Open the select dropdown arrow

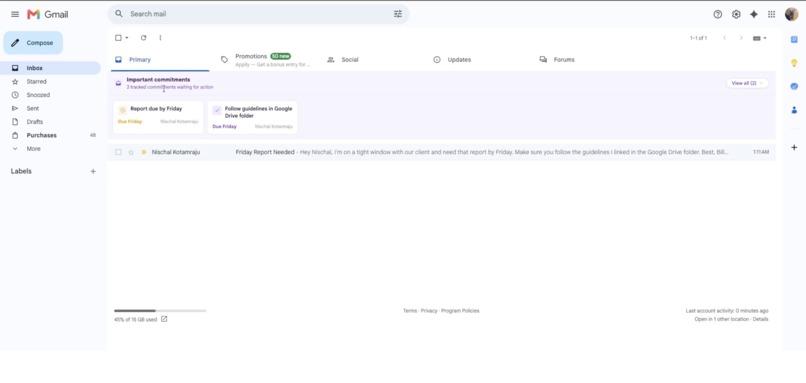pos(127,38)
